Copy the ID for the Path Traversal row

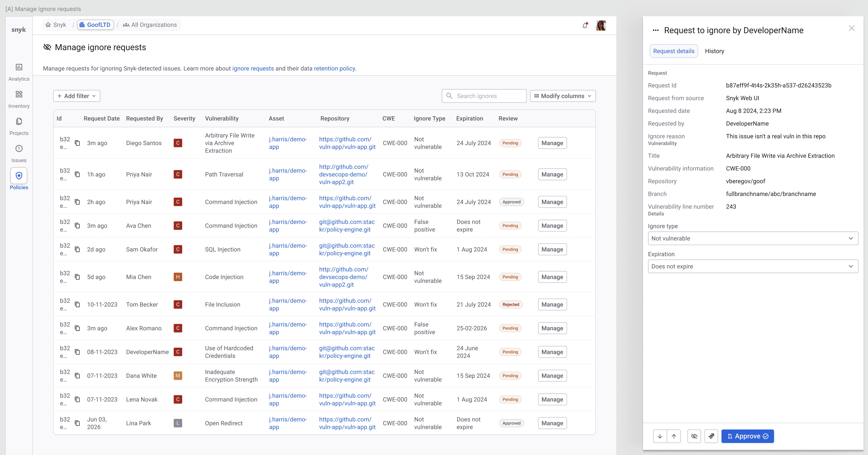(x=77, y=174)
